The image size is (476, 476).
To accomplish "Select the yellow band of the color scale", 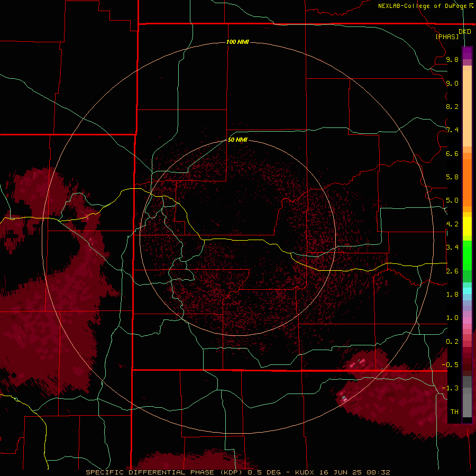I will [467, 226].
